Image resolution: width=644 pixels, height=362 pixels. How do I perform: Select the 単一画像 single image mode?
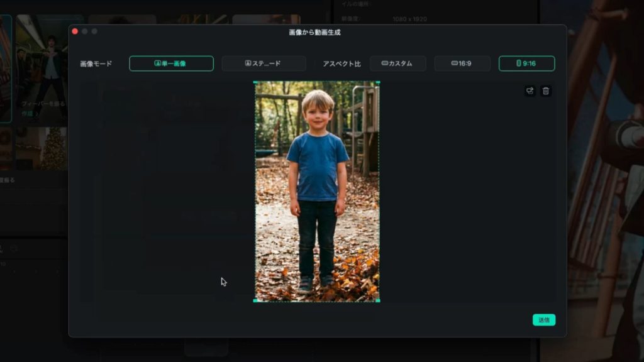click(x=171, y=63)
